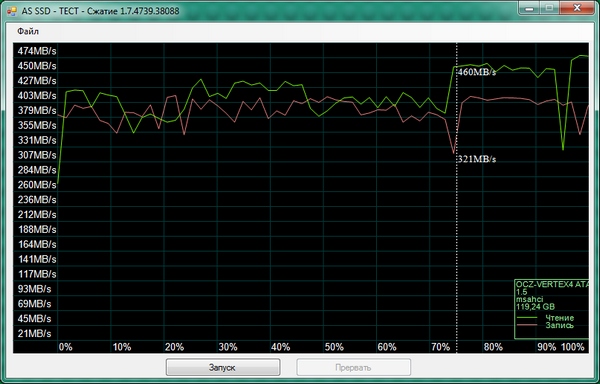Click the 30% compression axis label
This screenshot has width=600, height=384.
[x=228, y=347]
